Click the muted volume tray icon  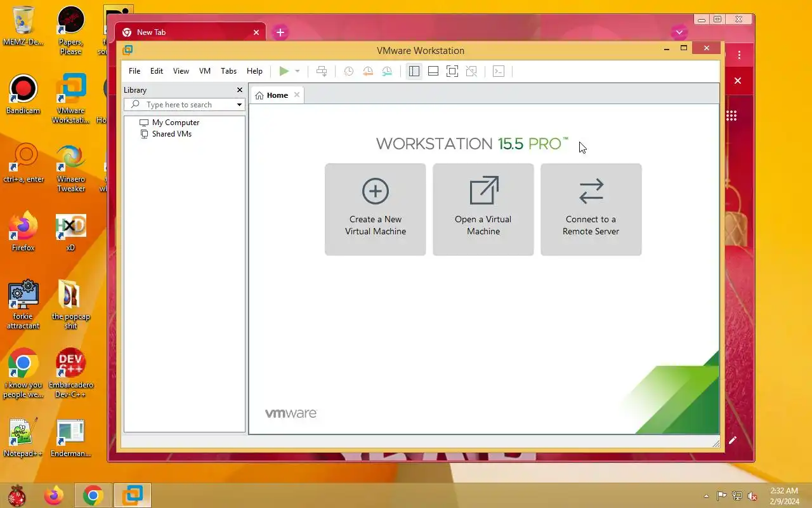click(752, 496)
